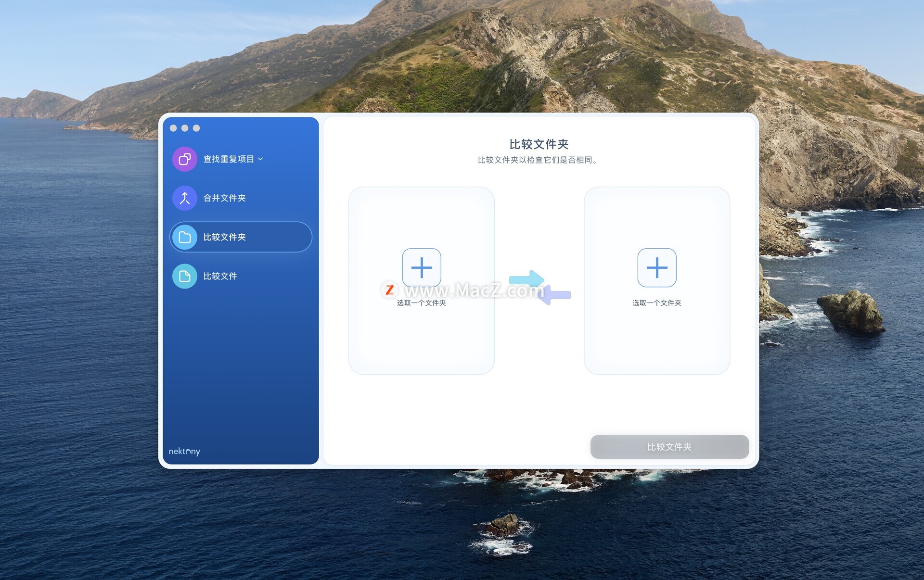
Task: Click the Compare Files document icon
Action: point(184,276)
